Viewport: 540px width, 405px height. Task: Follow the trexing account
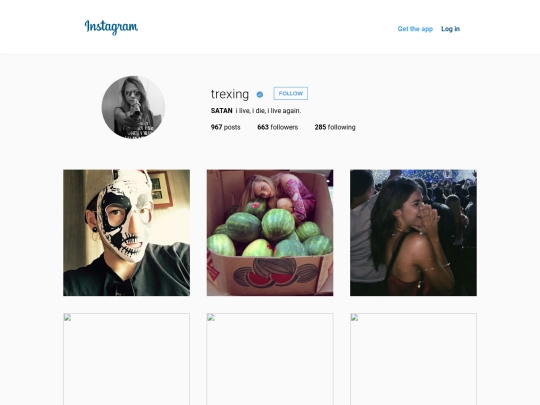[291, 93]
